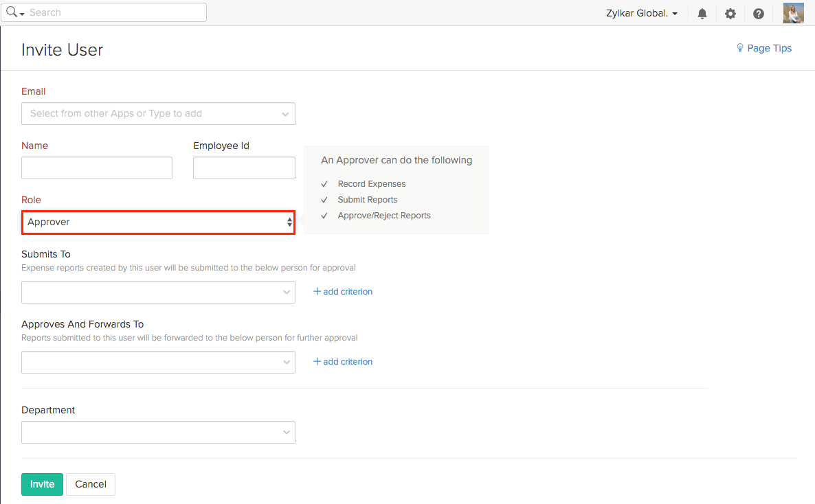
Task: Click the search magnifier icon
Action: [12, 12]
